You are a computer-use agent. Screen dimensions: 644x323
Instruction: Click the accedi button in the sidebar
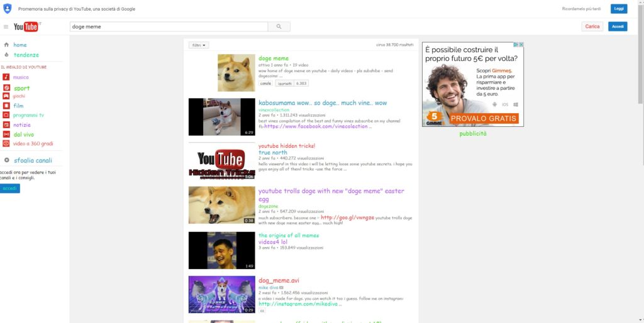tap(9, 189)
